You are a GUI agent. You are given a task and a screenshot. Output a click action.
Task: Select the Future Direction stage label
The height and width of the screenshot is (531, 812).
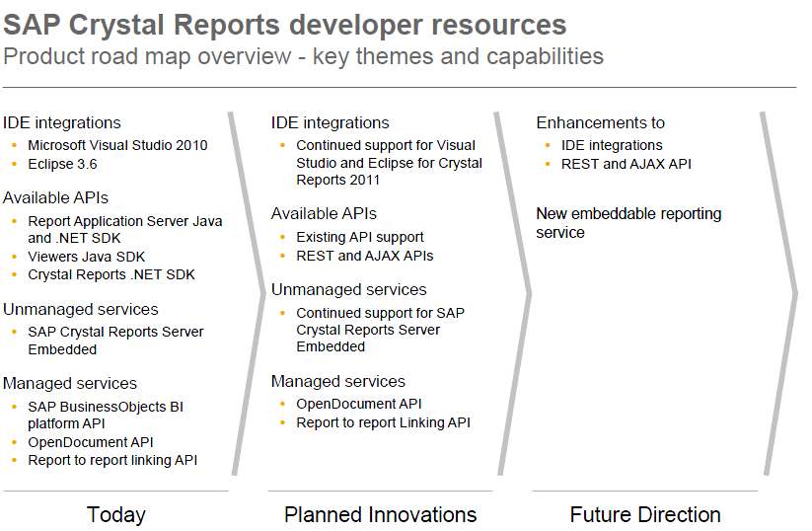[x=645, y=514]
